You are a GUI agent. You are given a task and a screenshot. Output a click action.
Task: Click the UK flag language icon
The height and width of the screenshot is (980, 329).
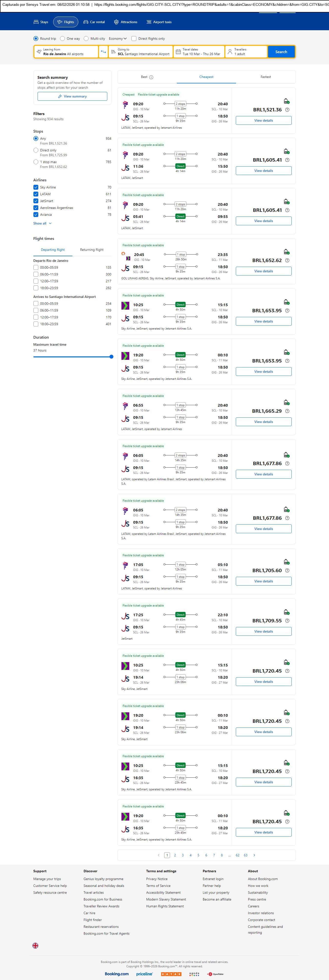pos(35,945)
